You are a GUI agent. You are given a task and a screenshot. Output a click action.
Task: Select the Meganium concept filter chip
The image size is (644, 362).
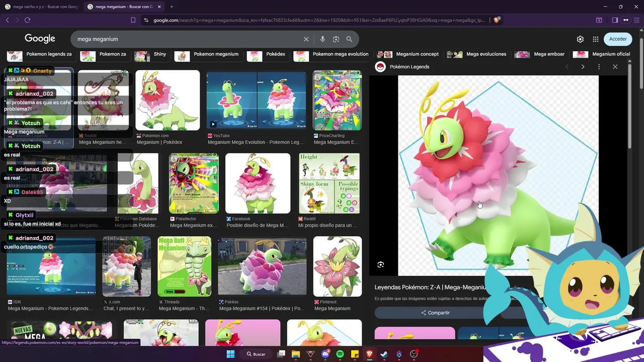(x=408, y=54)
